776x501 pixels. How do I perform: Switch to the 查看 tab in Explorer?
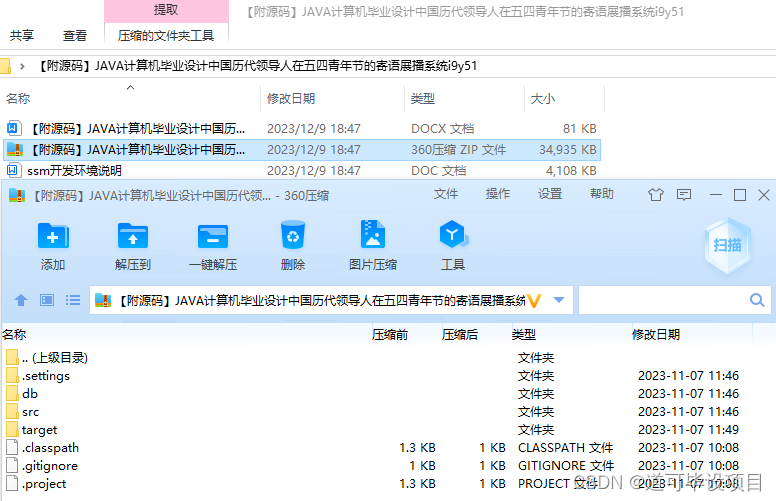pos(75,36)
